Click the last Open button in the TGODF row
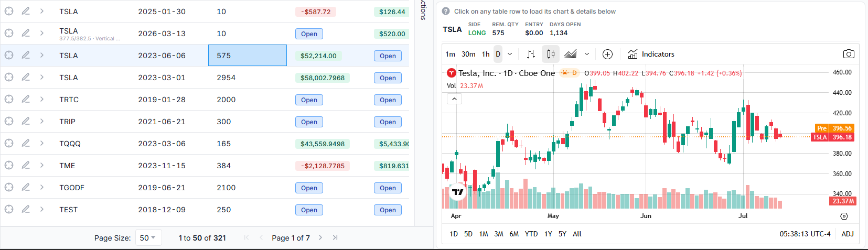This screenshot has width=868, height=250. tap(388, 188)
